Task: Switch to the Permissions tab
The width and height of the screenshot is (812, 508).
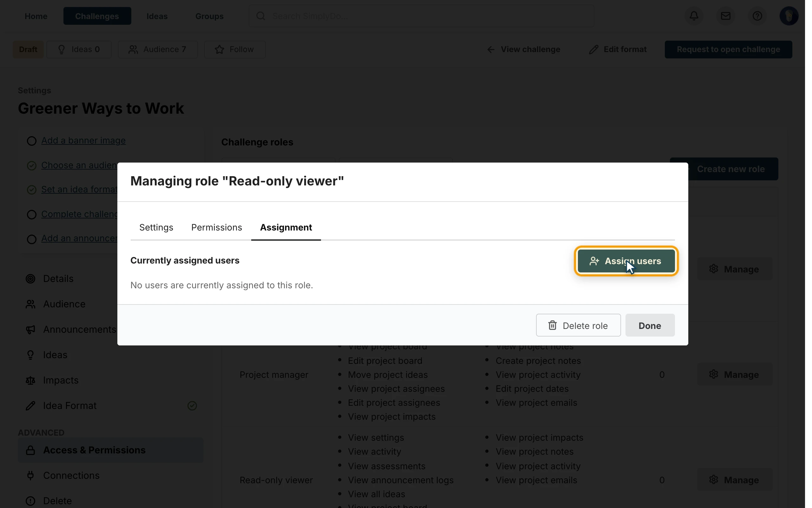Action: pyautogui.click(x=216, y=227)
